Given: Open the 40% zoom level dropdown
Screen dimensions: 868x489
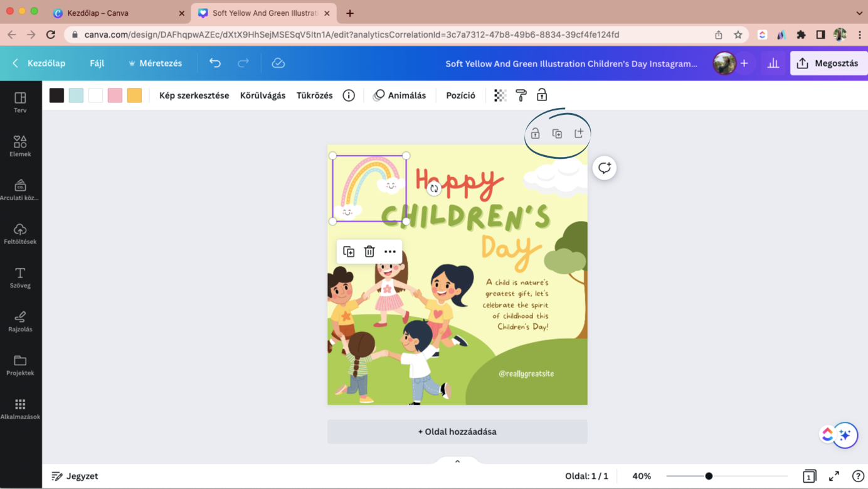Looking at the screenshot, I should 641,476.
